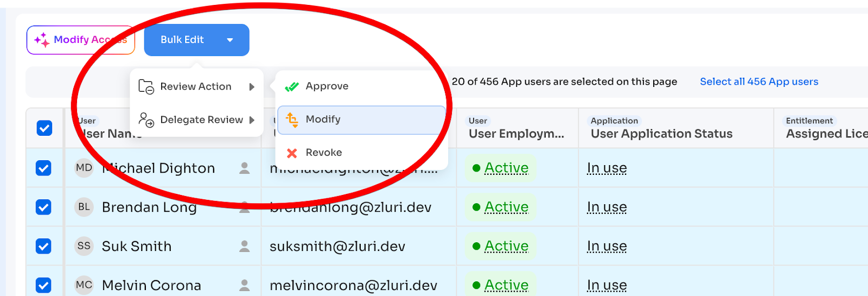
Task: Click the name Brendan Long
Action: [x=149, y=207]
